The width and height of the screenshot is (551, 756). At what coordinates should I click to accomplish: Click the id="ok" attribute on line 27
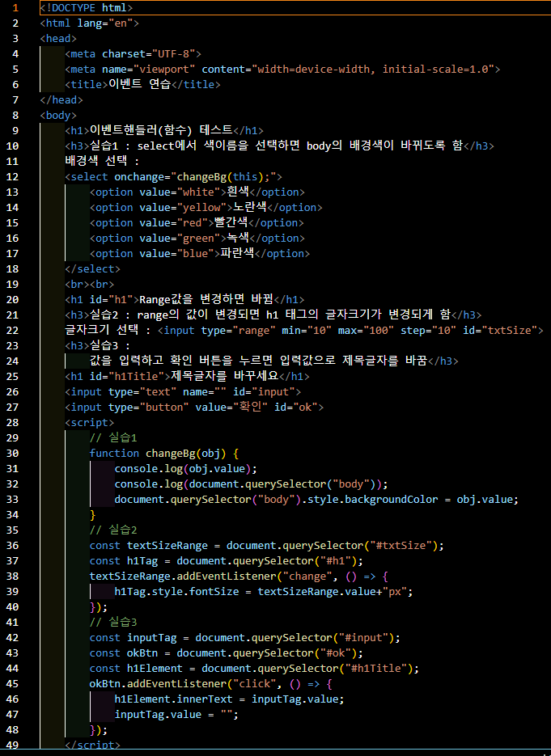point(296,408)
